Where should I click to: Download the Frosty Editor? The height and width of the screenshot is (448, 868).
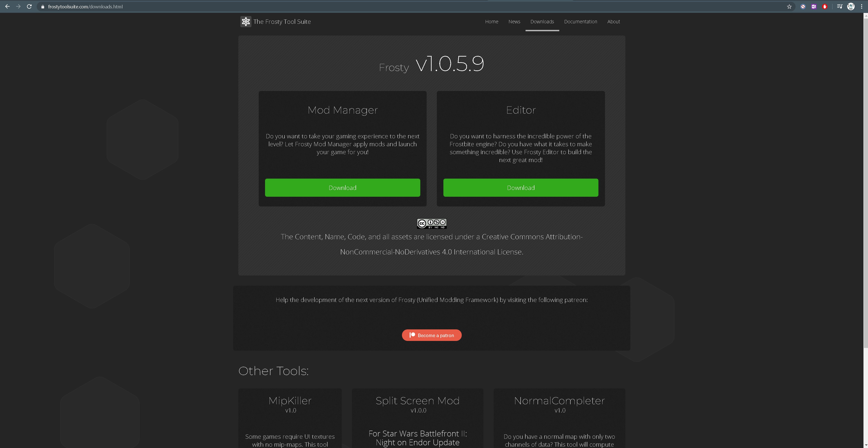(521, 188)
